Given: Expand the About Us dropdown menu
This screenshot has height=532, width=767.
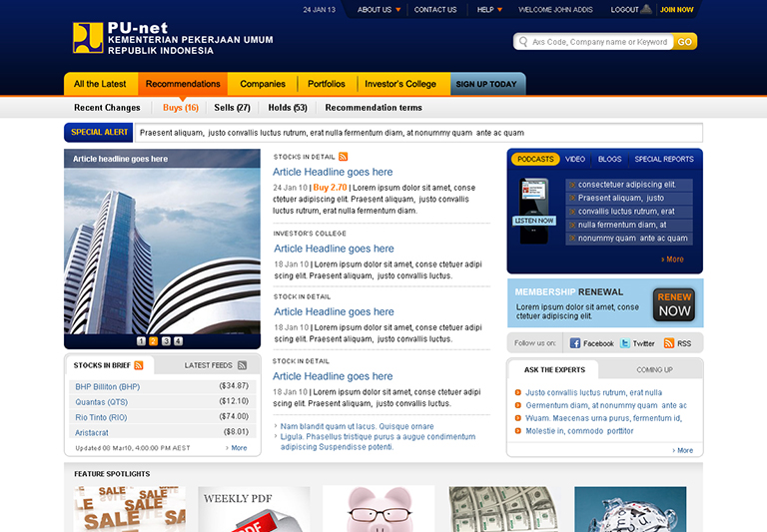Looking at the screenshot, I should 398,10.
